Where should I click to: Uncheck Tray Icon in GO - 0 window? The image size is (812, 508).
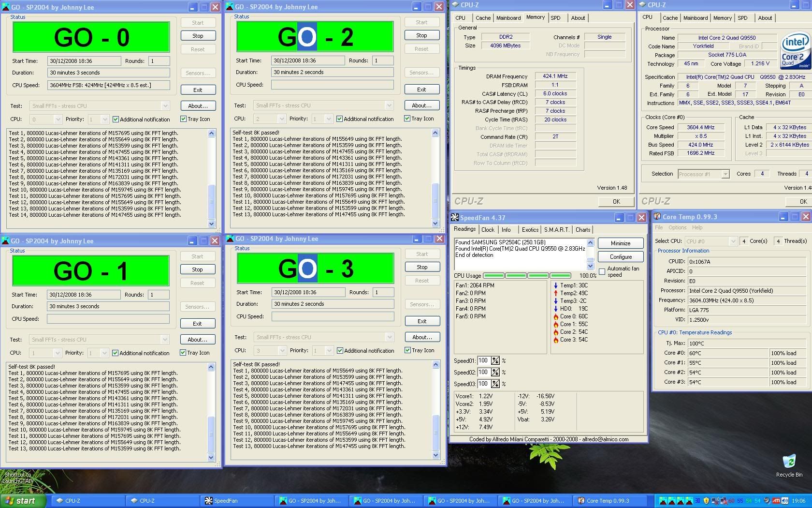click(184, 119)
